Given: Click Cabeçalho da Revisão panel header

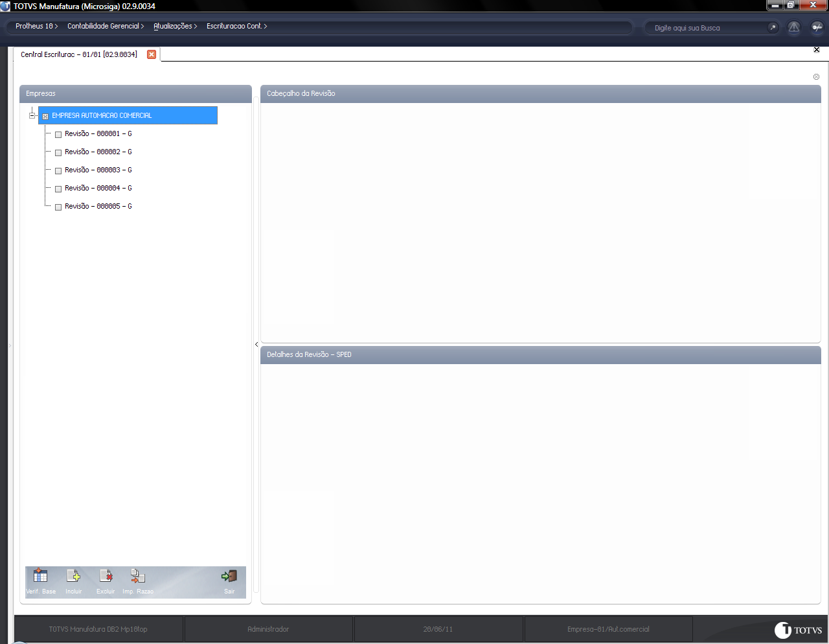Looking at the screenshot, I should click(x=541, y=93).
